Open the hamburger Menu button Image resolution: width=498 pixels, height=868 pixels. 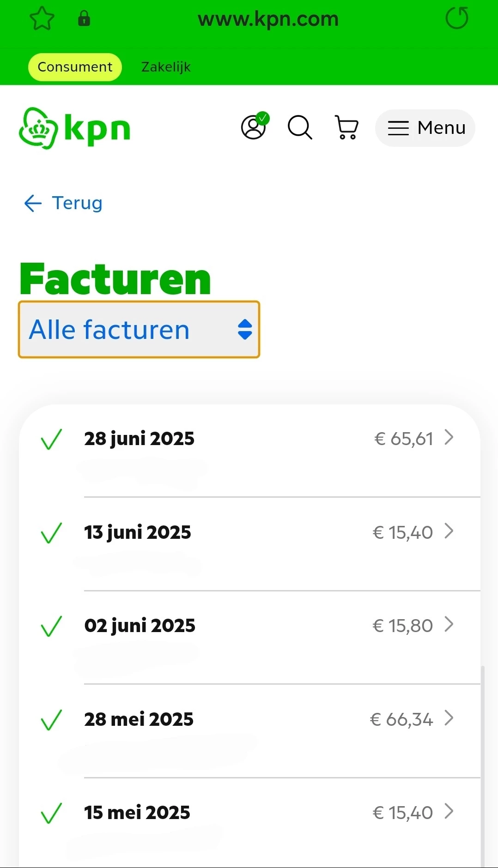click(425, 128)
